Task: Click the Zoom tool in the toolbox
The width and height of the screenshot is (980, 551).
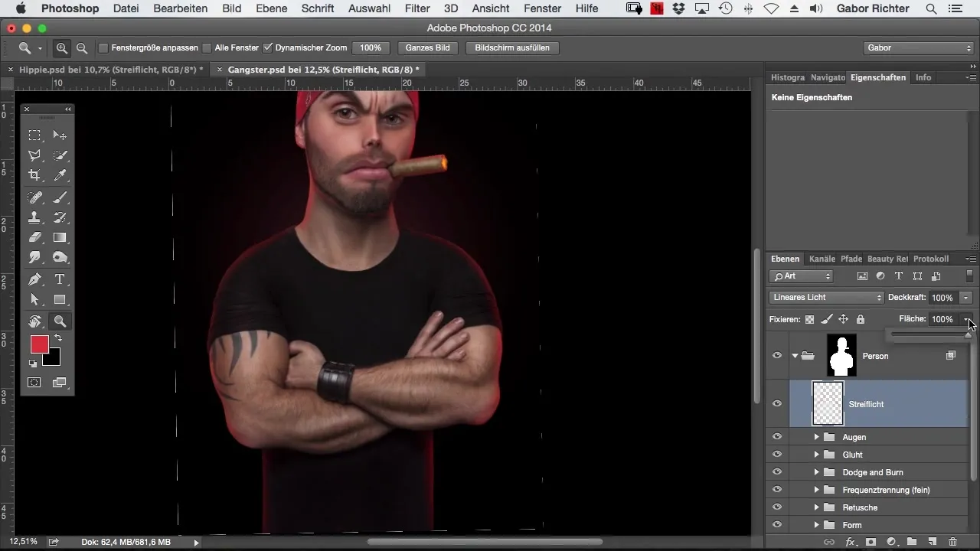Action: click(60, 321)
